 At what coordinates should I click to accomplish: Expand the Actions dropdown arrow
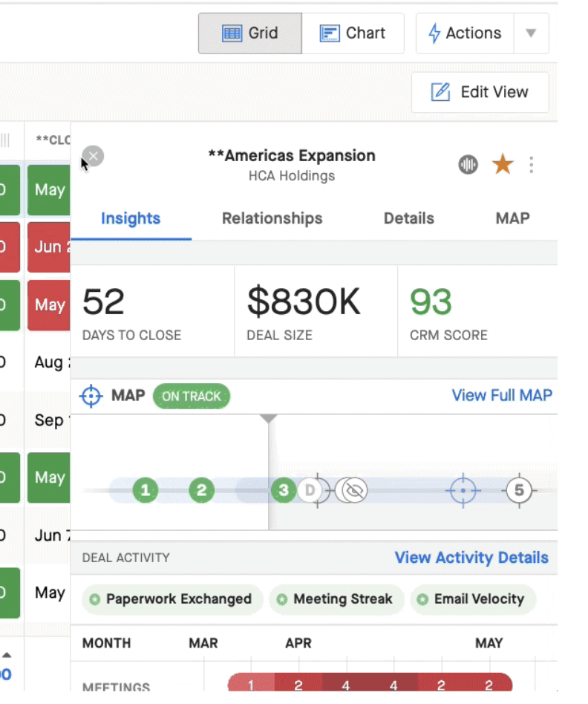click(531, 33)
